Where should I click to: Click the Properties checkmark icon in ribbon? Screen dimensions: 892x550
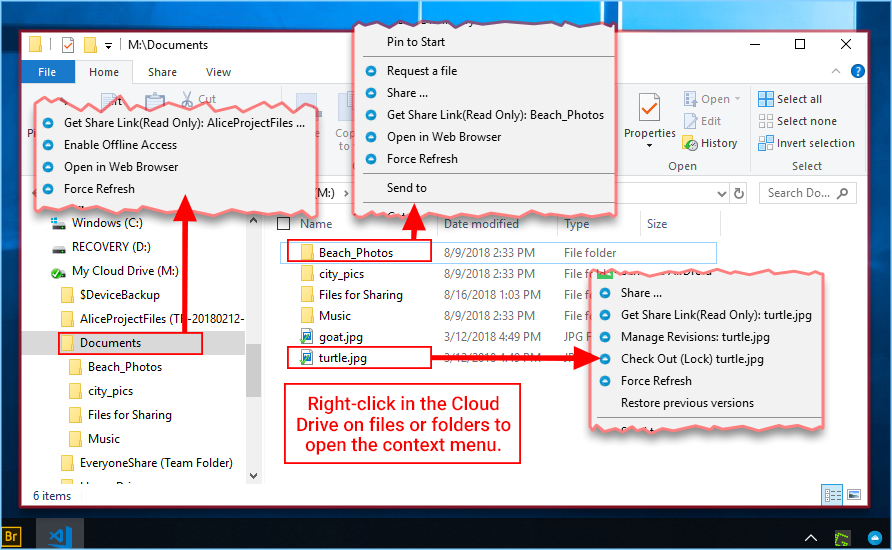(x=649, y=107)
